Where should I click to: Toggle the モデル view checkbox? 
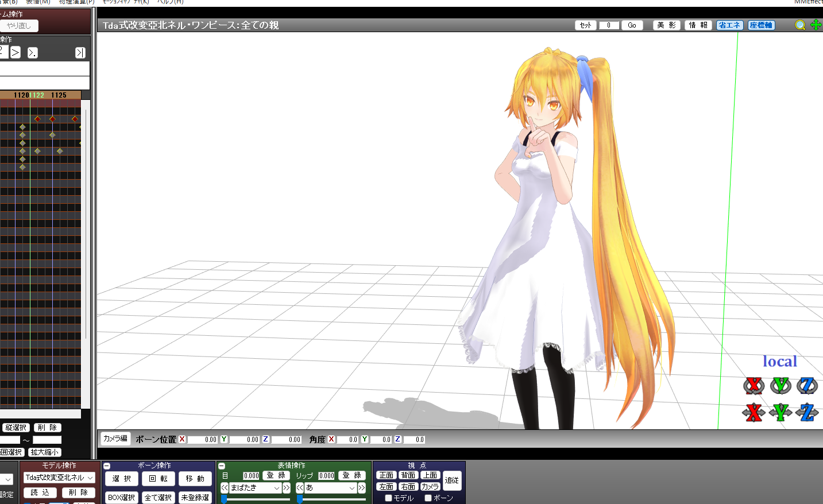coord(388,498)
